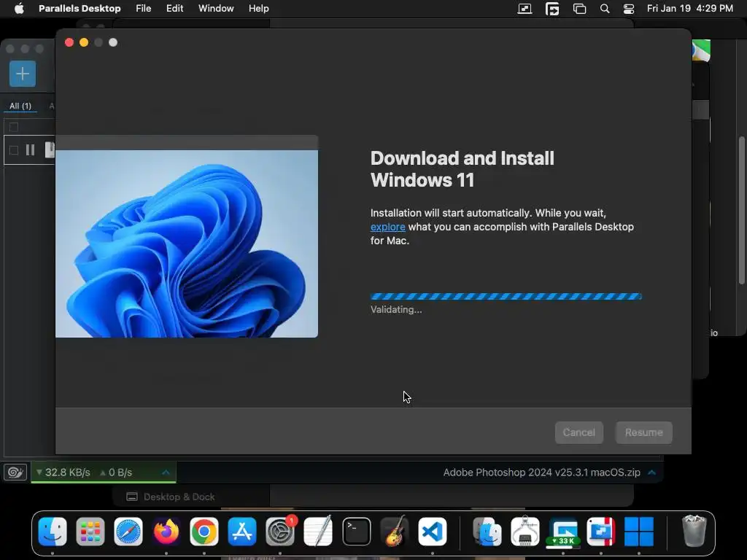Open System Information from the Dock
The width and height of the screenshot is (747, 560).
[525, 531]
